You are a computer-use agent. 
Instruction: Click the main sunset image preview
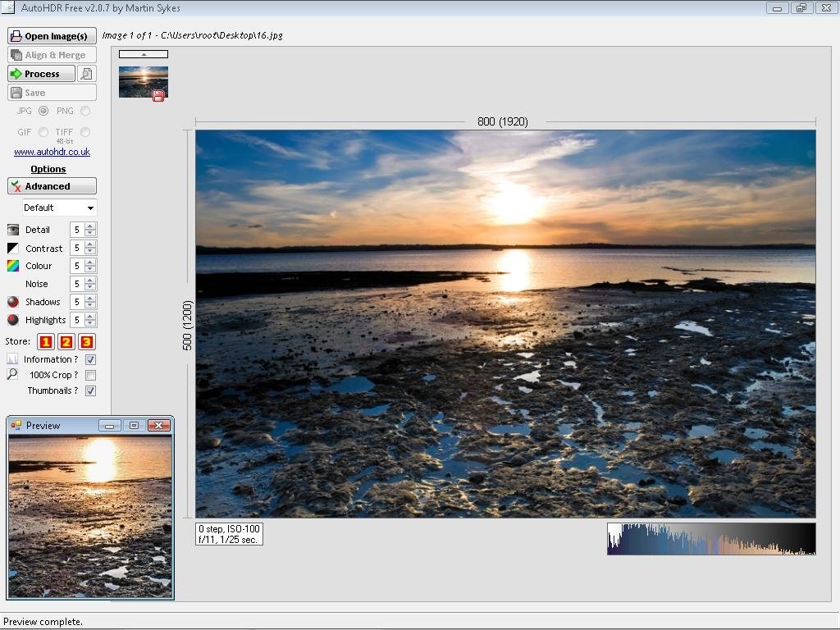click(505, 323)
